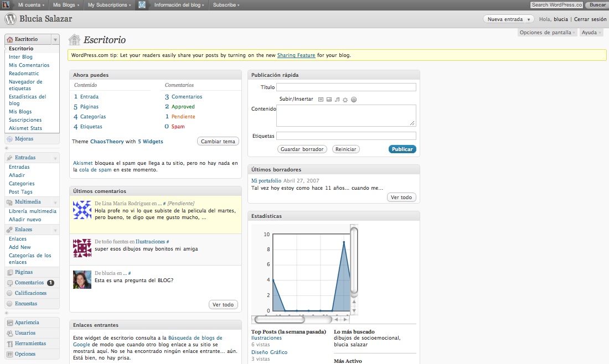Collapse the Enlaces sidebar section with its arrow
The height and width of the screenshot is (364, 609).
point(55,230)
